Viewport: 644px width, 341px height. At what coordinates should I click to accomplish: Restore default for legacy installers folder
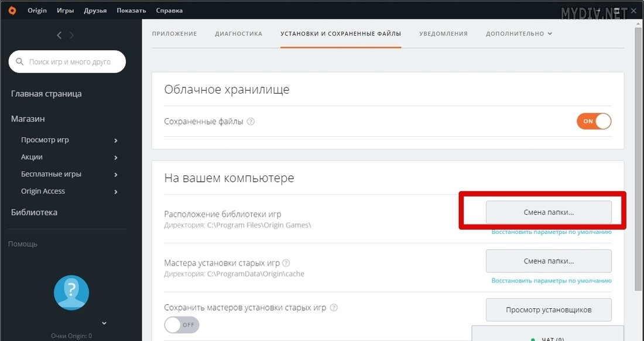coord(551,281)
